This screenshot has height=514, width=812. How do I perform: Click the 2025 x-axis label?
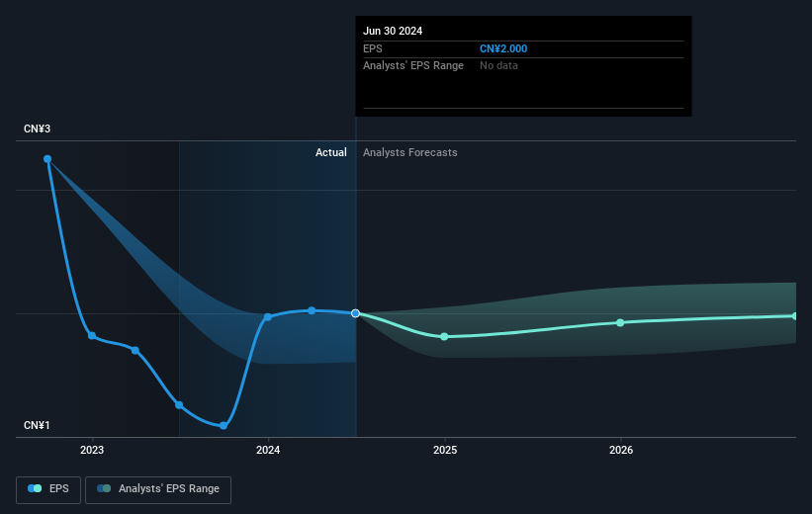tap(445, 450)
